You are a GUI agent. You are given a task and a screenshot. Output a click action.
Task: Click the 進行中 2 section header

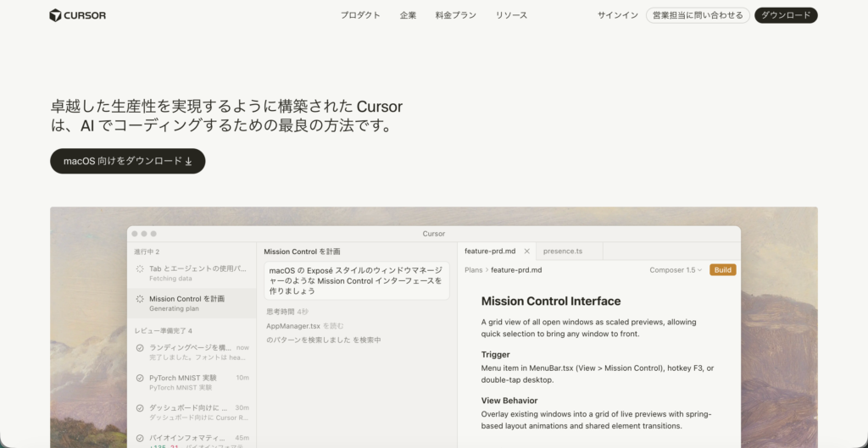(x=147, y=252)
